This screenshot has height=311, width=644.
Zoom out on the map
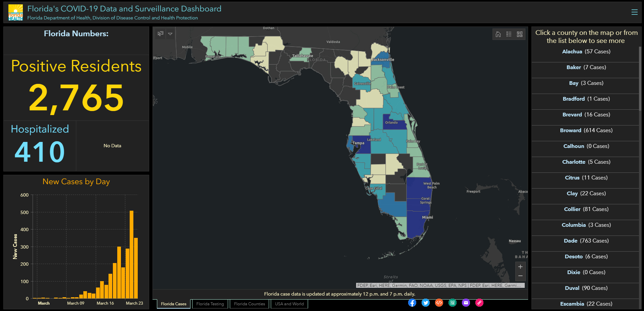(520, 276)
